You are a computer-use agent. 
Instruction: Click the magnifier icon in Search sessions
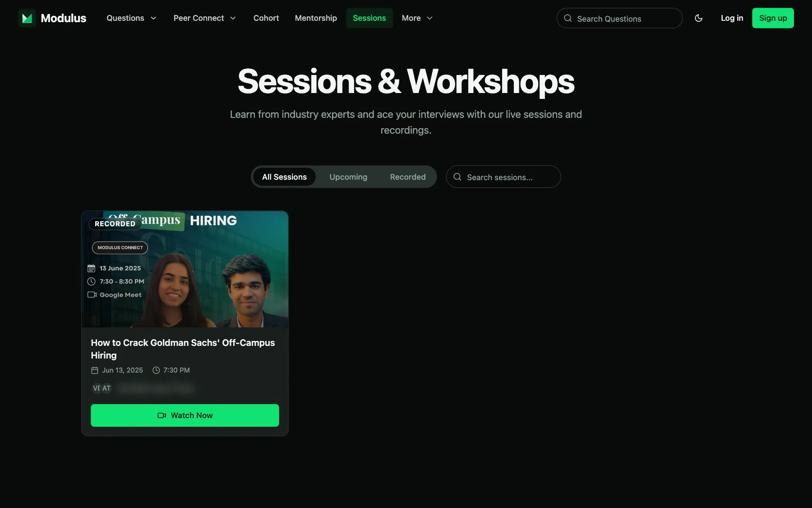point(457,177)
